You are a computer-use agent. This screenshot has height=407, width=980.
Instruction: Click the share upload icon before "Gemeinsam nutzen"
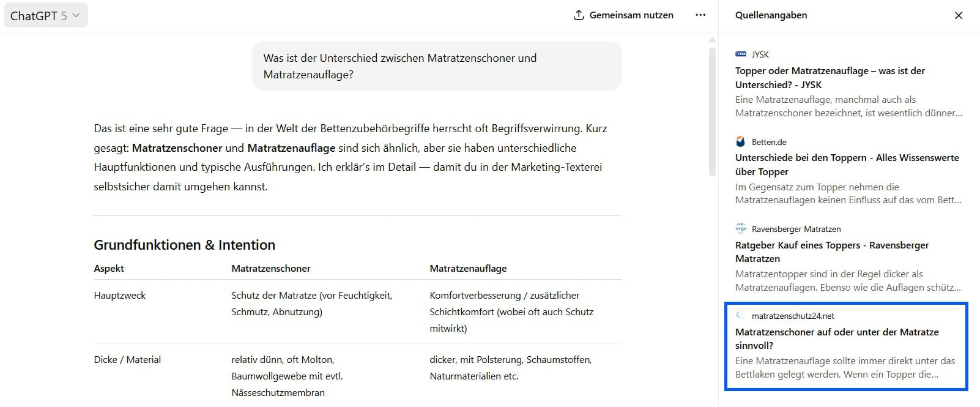pyautogui.click(x=577, y=15)
